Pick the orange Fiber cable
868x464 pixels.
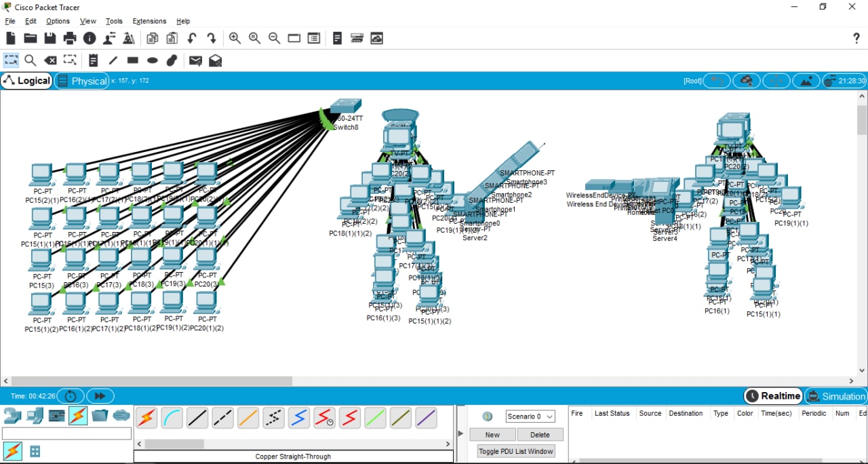click(248, 418)
